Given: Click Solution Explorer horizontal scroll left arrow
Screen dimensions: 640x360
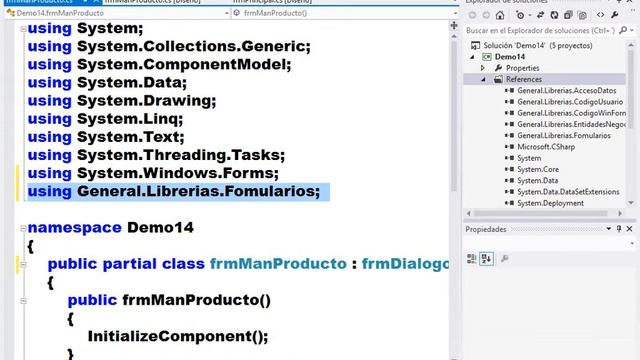Looking at the screenshot, I should (469, 213).
